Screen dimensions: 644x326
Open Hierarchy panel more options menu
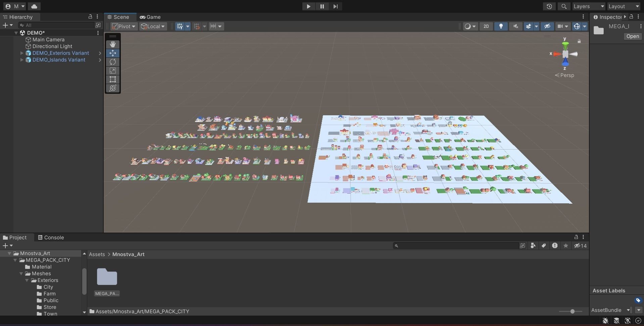pyautogui.click(x=97, y=17)
